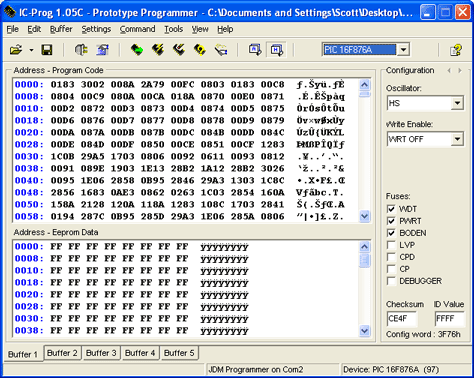The height and width of the screenshot is (378, 474).
Task: Toggle the BODEN fuse checkbox
Action: coord(391,233)
